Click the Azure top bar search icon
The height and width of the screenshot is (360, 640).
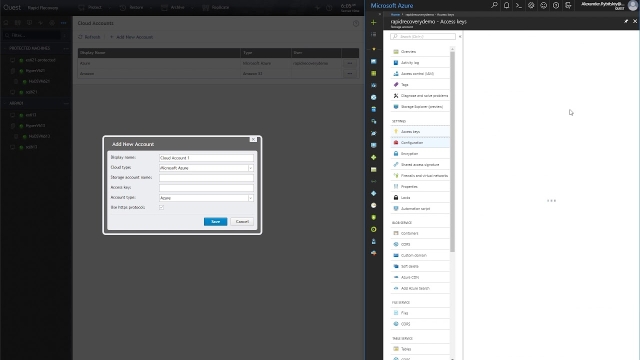tap(494, 5)
